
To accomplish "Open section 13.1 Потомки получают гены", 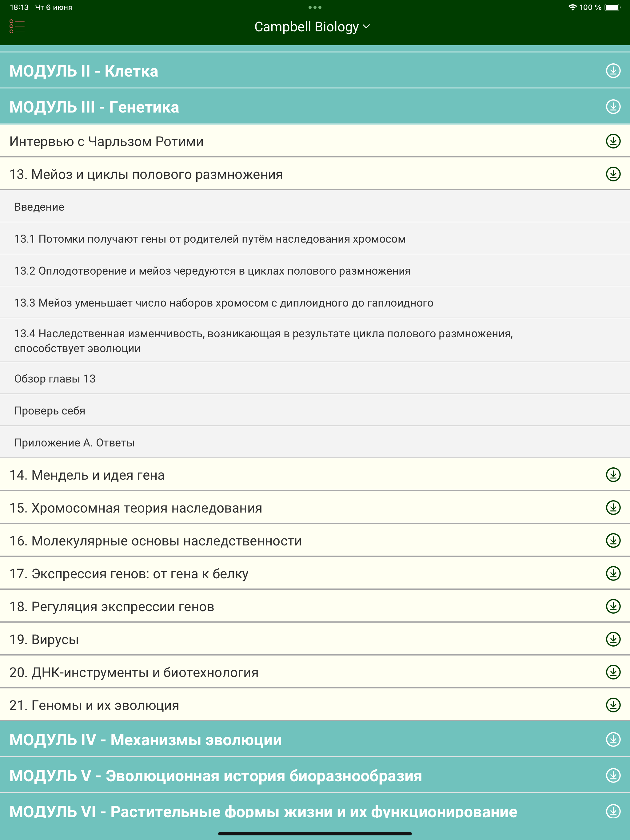I will [315, 239].
